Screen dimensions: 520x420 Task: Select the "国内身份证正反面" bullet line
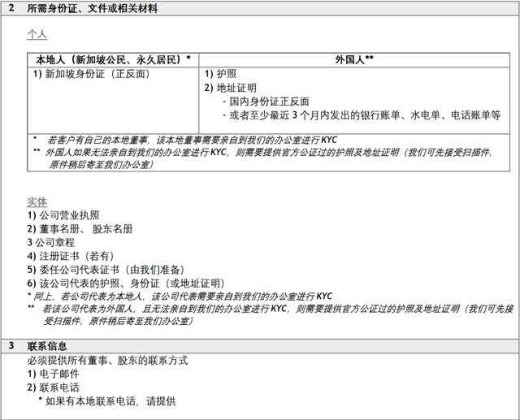pyautogui.click(x=265, y=102)
